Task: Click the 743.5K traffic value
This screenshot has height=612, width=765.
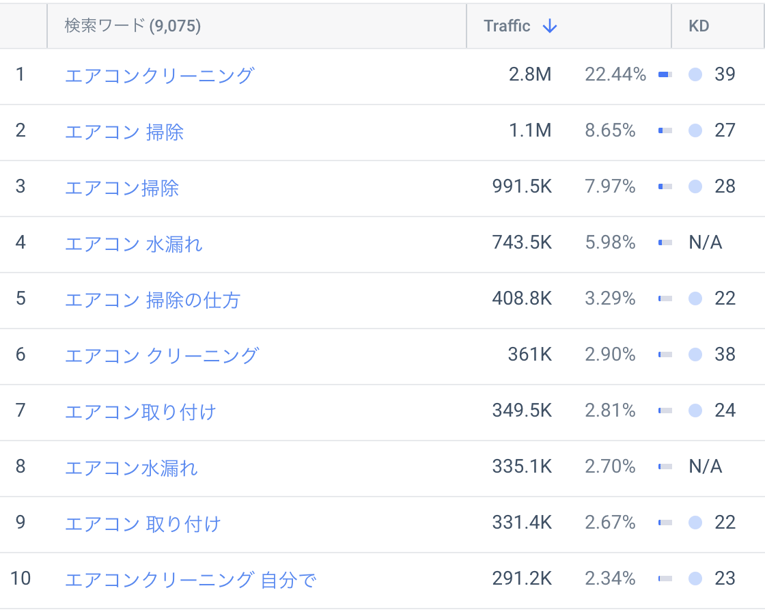Action: 521,243
